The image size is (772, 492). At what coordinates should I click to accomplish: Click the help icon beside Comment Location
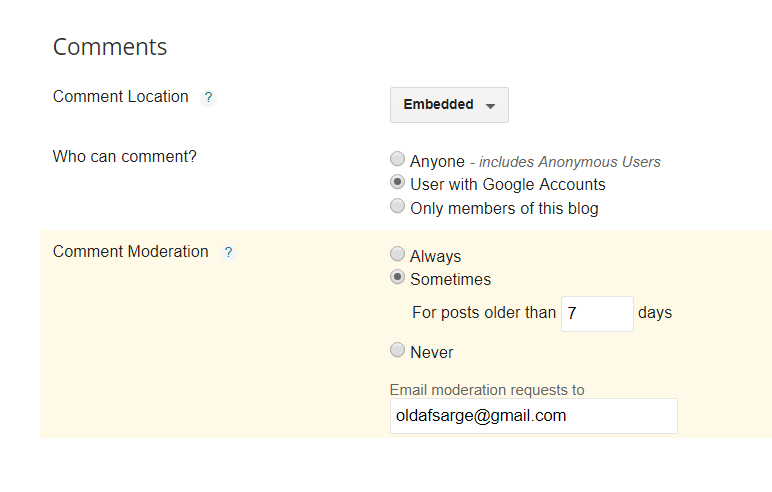click(208, 98)
